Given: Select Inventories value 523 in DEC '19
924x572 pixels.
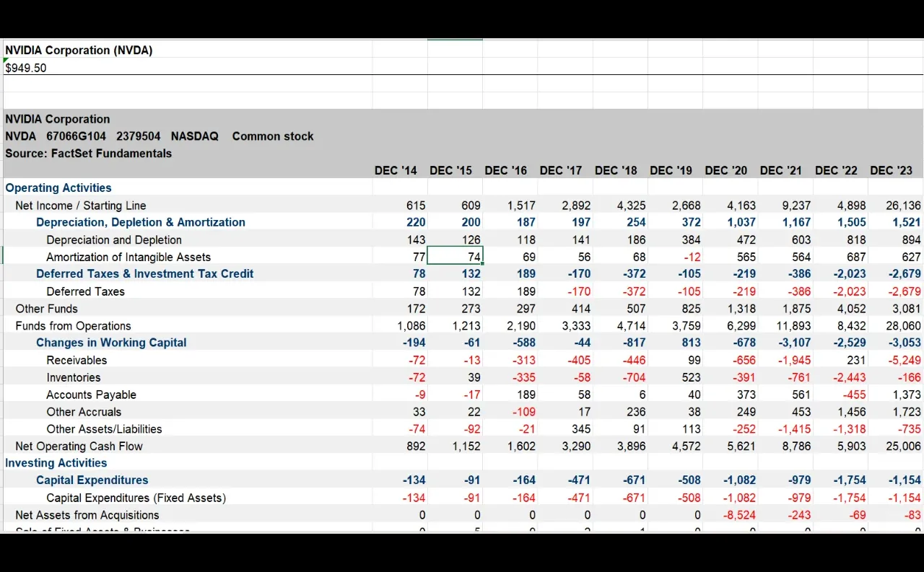Looking at the screenshot, I should 691,377.
